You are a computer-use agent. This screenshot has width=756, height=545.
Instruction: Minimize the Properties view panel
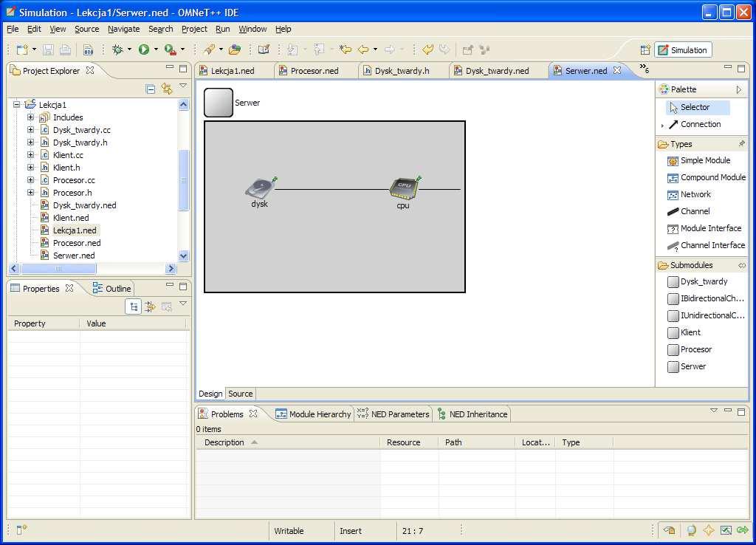(170, 285)
